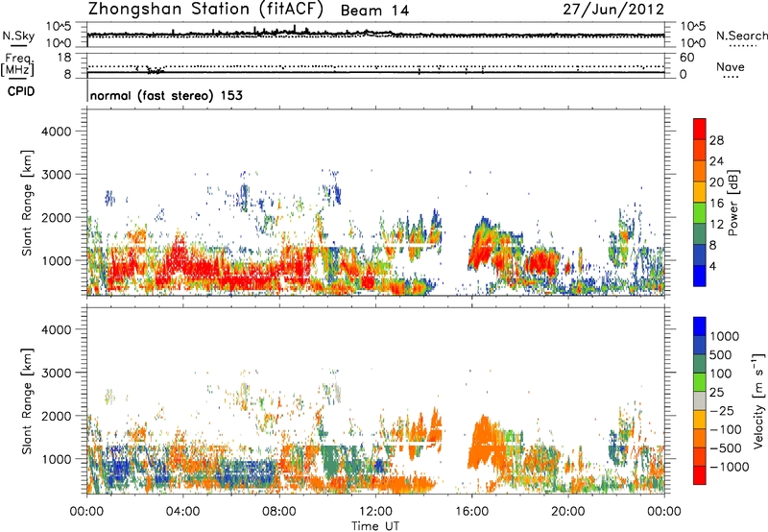
Task: Click the Slant Range label of power panel
Action: tap(27, 203)
